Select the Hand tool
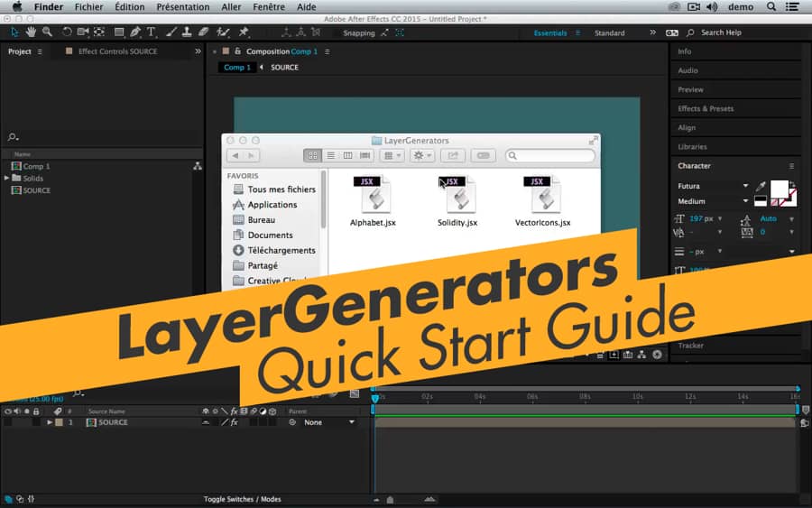Screen dimensions: 812x508 pos(31,32)
